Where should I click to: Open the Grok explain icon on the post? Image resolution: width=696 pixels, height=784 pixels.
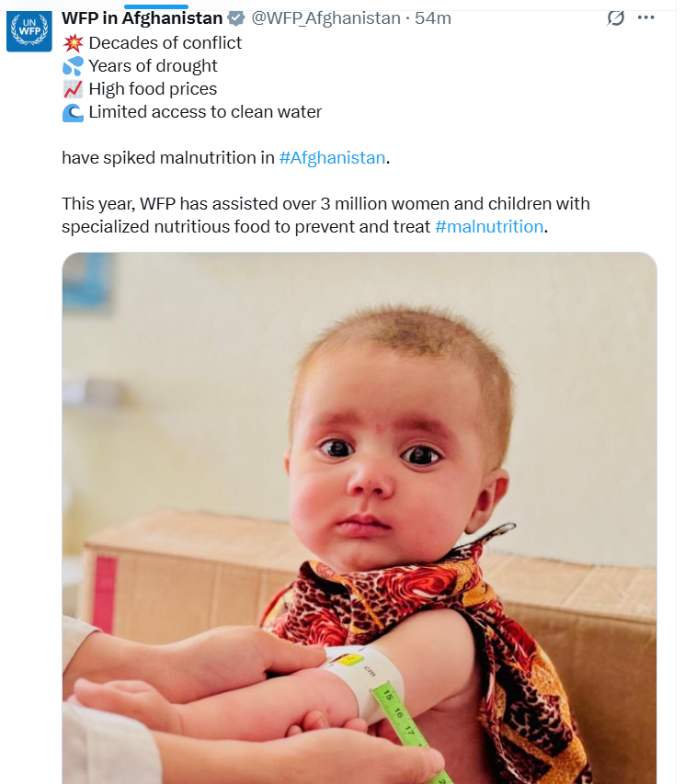point(615,18)
